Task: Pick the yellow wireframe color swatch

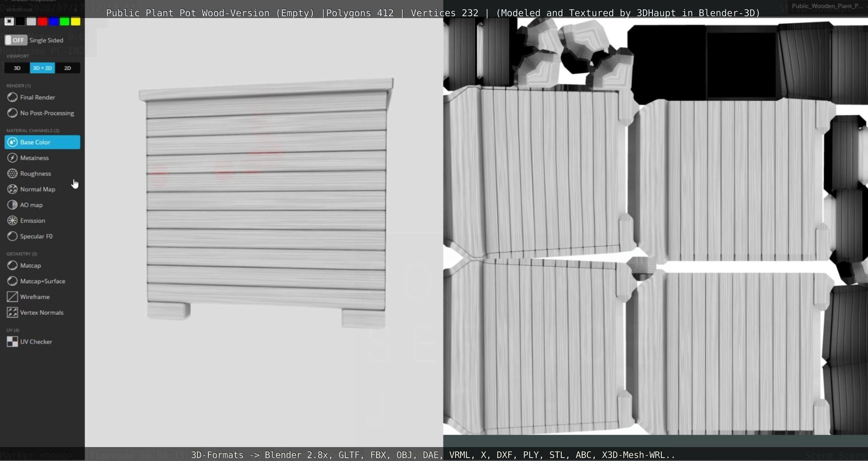Action: tap(76, 21)
